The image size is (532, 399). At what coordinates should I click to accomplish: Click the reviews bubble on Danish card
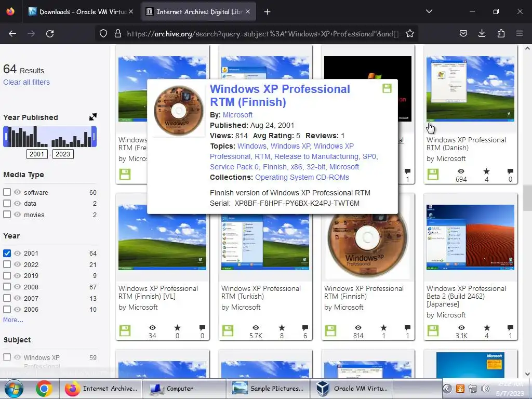click(x=510, y=171)
